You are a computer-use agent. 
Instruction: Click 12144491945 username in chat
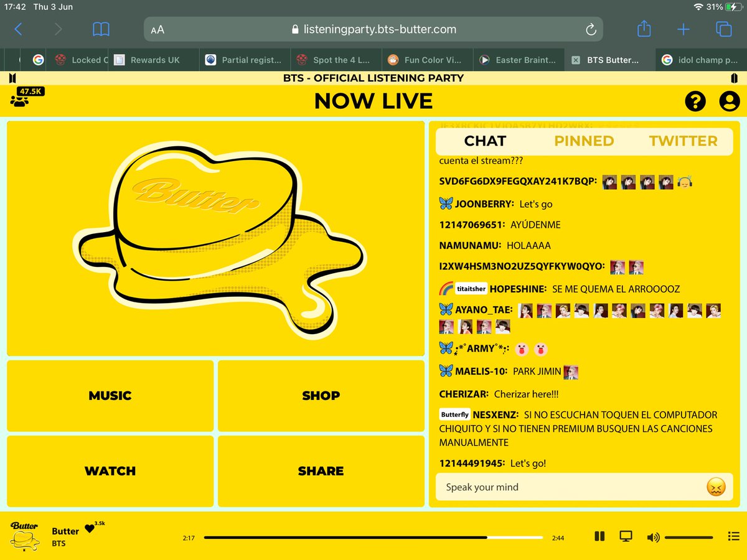click(x=472, y=464)
